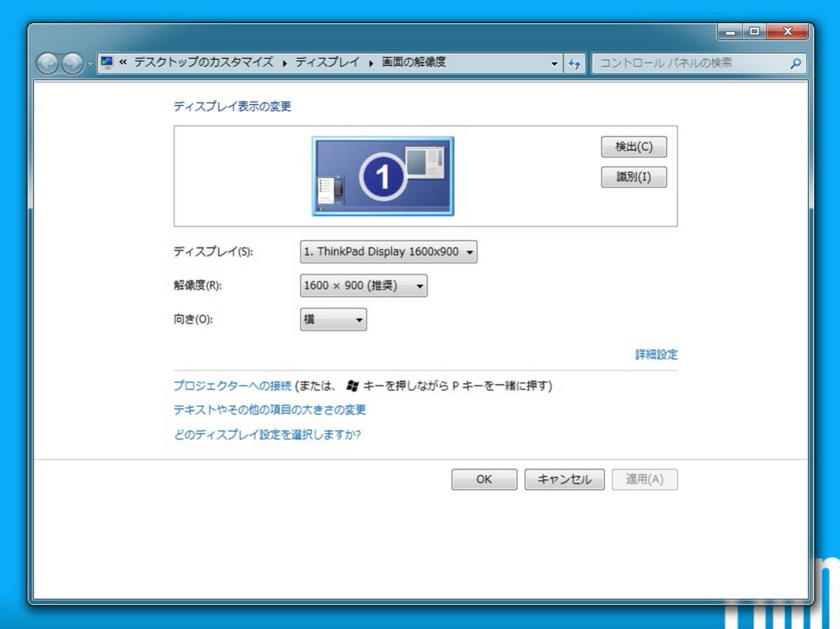Go back with the Back arrow button

48,64
